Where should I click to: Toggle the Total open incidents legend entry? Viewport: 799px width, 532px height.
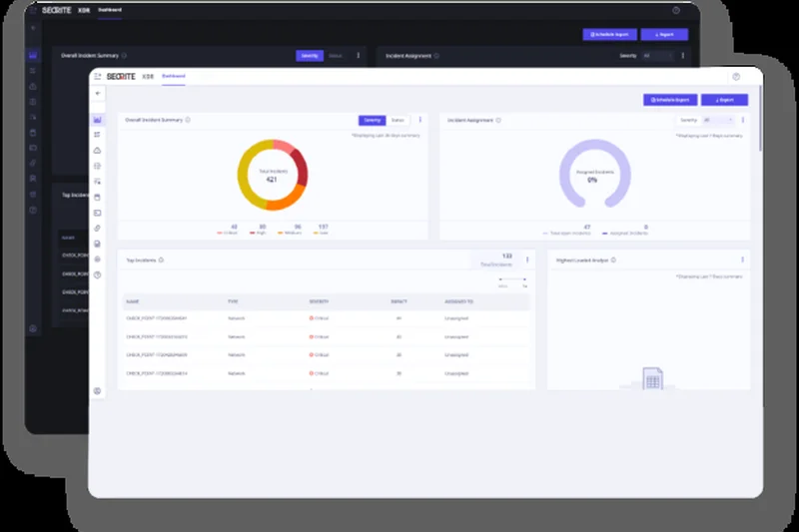pyautogui.click(x=566, y=234)
